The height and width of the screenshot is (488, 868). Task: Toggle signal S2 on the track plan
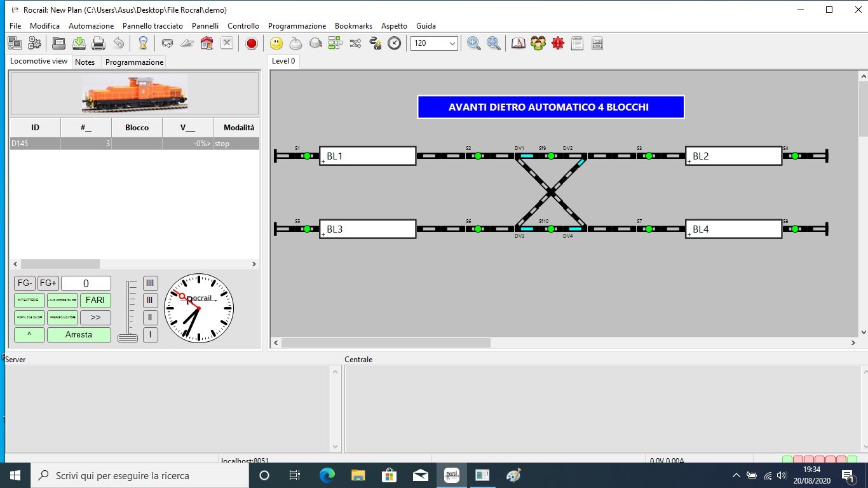tap(478, 156)
